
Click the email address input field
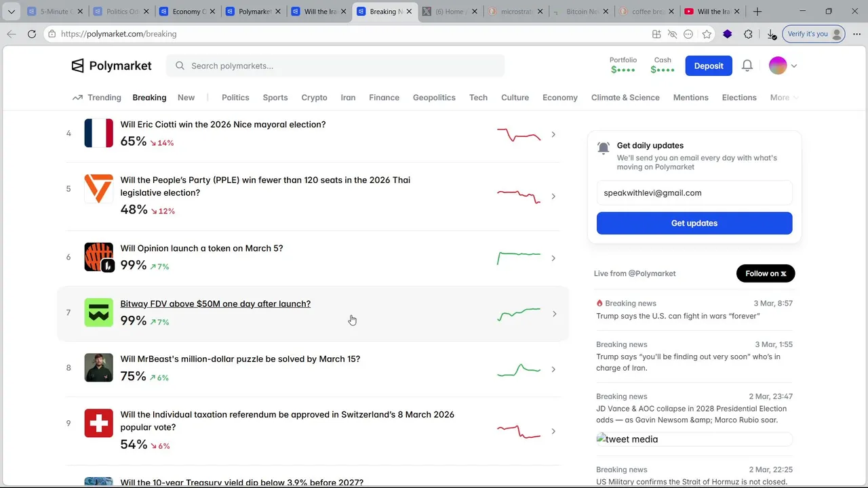[x=694, y=192]
